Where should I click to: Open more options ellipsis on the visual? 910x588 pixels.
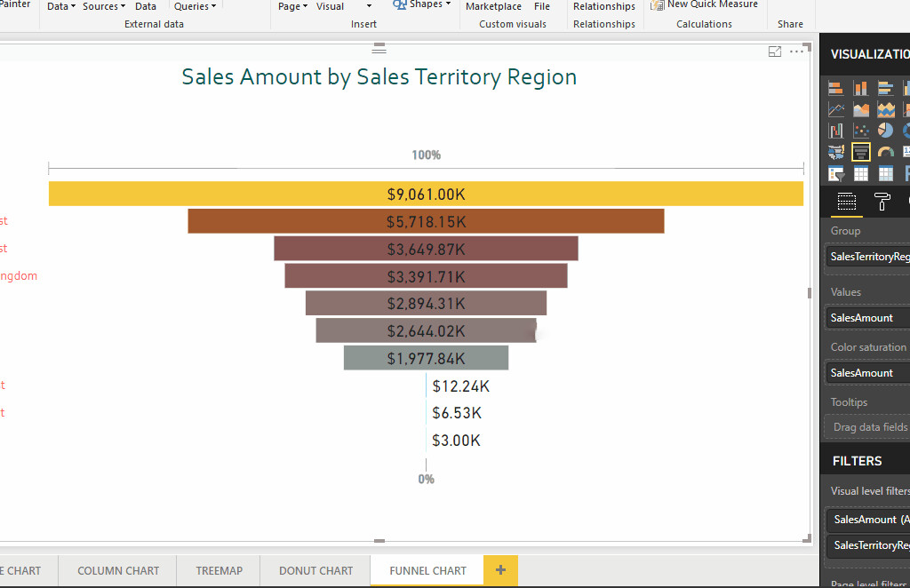[x=796, y=52]
